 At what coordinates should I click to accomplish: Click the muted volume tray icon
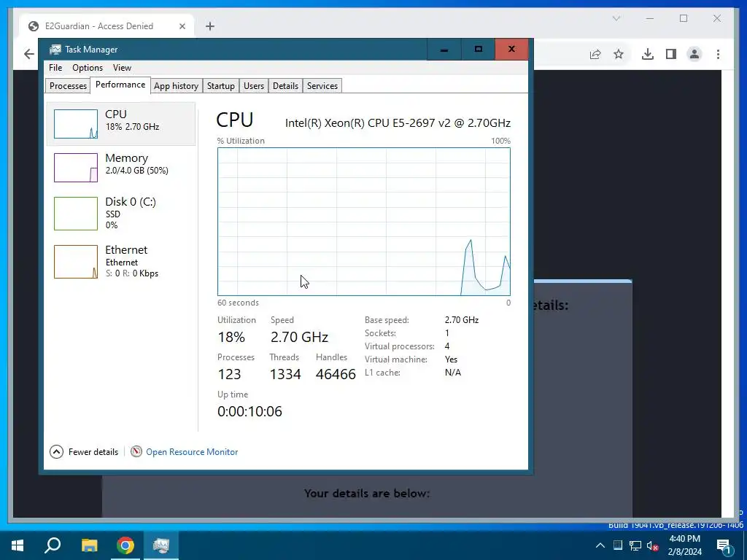pos(653,545)
